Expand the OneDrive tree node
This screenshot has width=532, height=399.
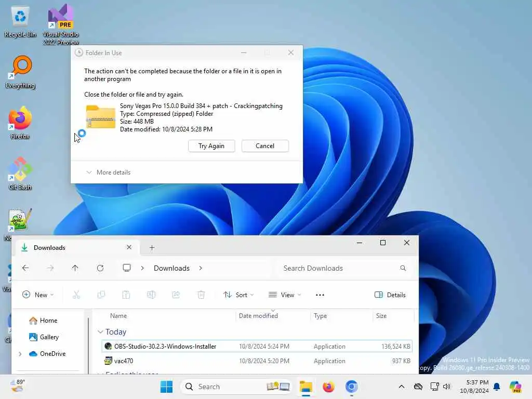20,353
